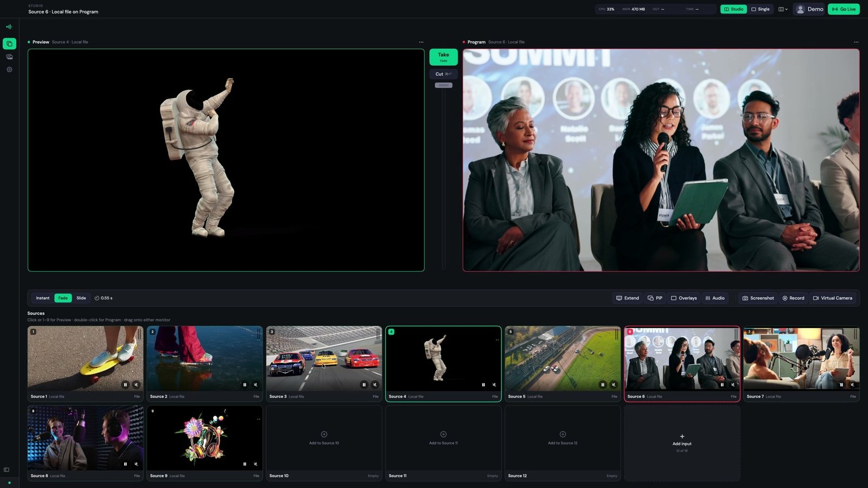
Task: Click the Add input tile
Action: (682, 443)
